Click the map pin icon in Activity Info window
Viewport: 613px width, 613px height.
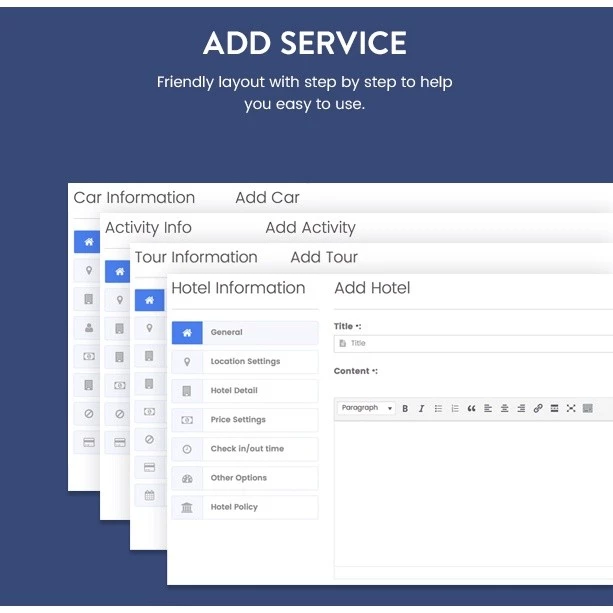[120, 300]
